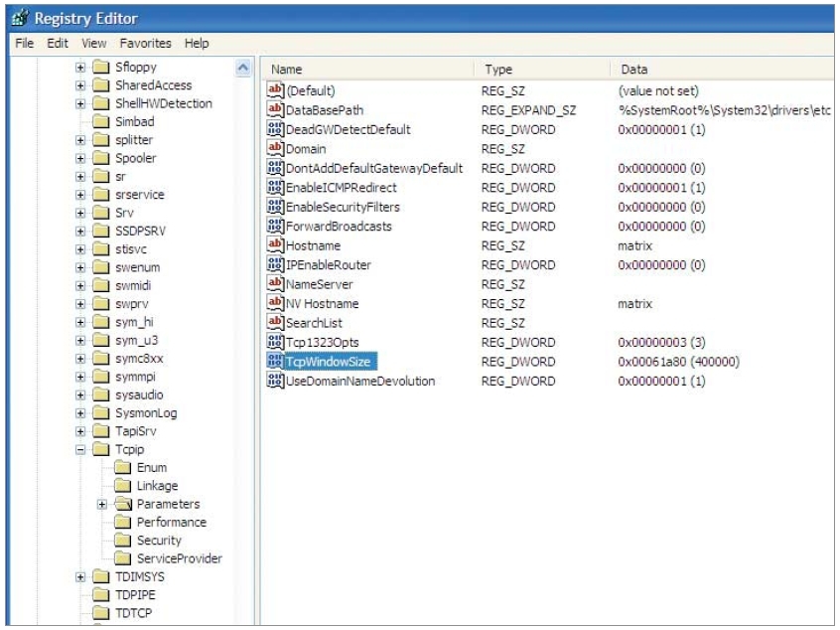Expand the splitter key

(x=80, y=140)
